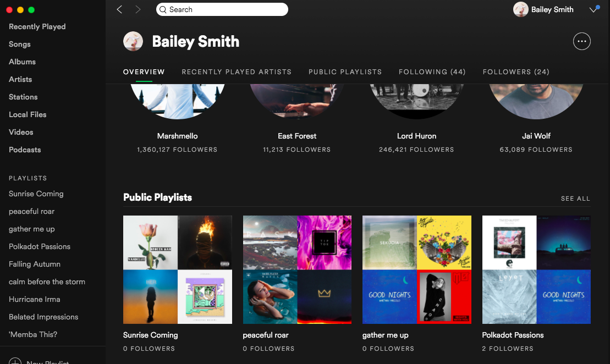The image size is (610, 364).
Task: Click the green fullscreen window button
Action: [31, 10]
